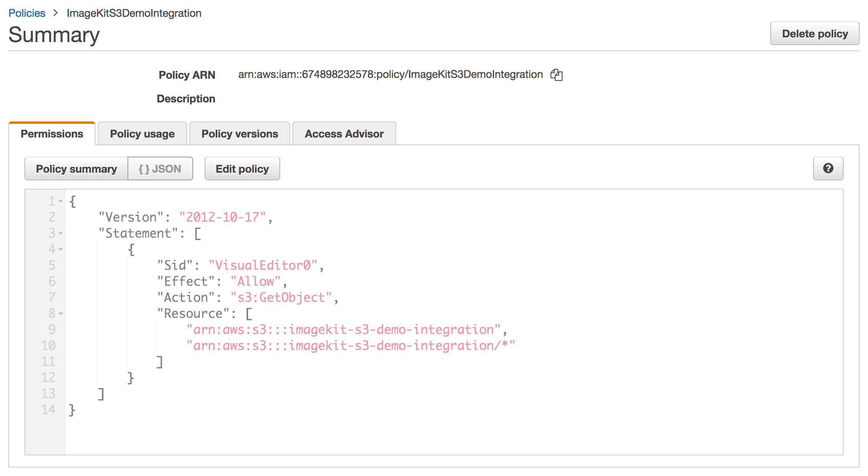The width and height of the screenshot is (868, 476).
Task: Open the help question mark button
Action: point(828,168)
